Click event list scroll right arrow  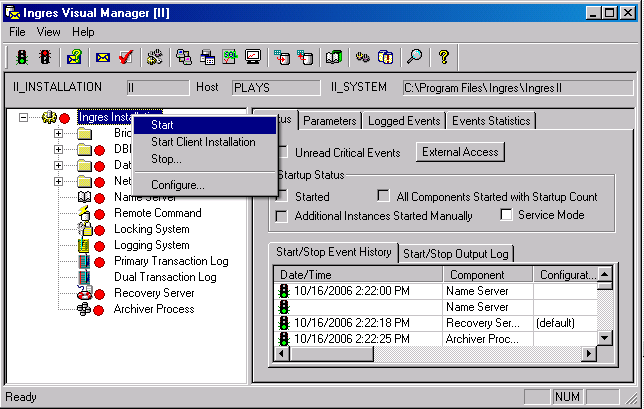589,354
